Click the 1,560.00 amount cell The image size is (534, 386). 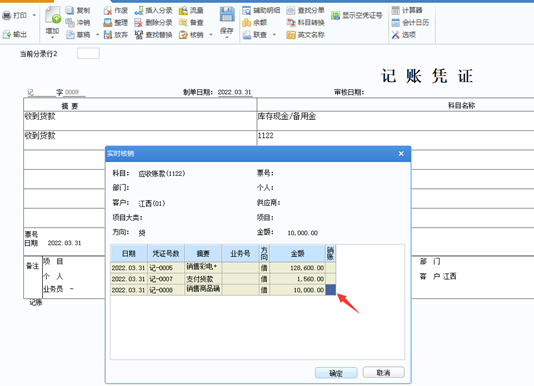coord(298,279)
